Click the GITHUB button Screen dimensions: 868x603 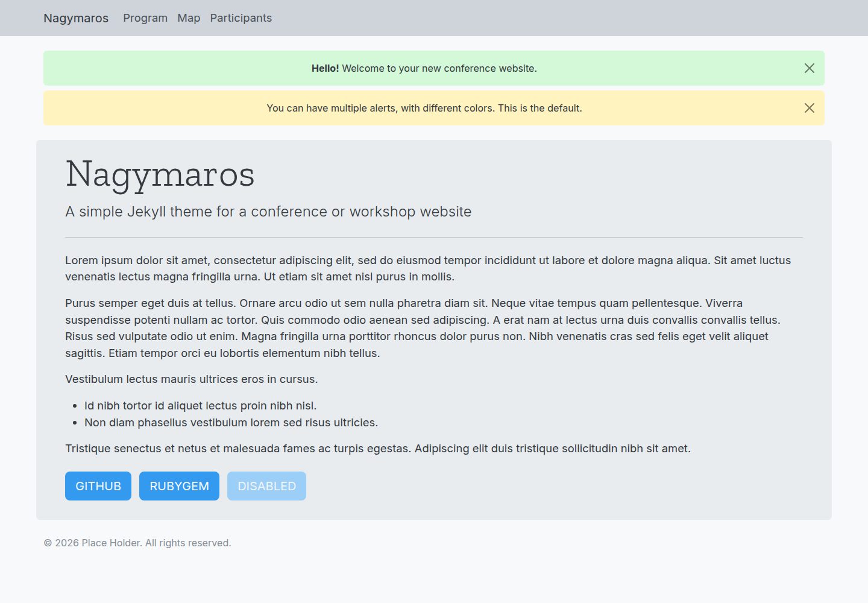pos(98,486)
